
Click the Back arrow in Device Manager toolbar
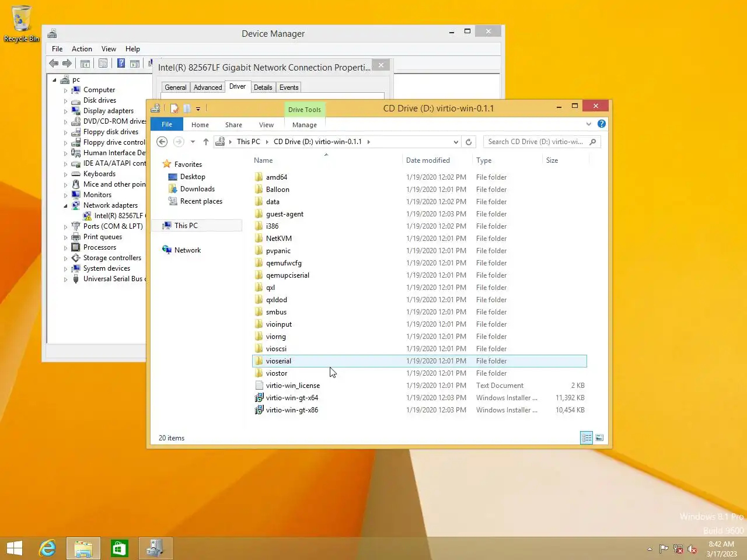pos(54,64)
